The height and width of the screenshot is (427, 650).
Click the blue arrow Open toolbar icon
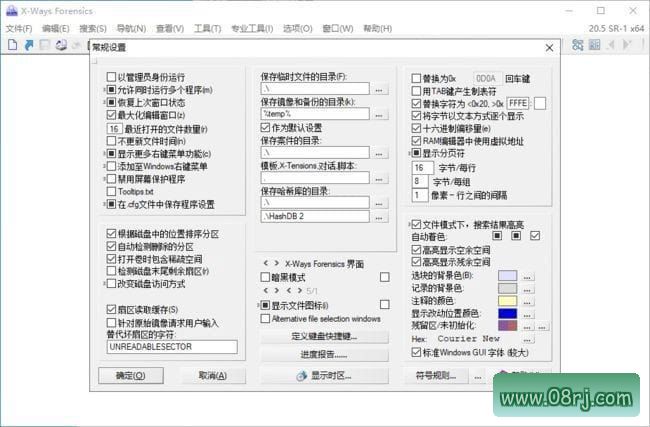tap(29, 45)
